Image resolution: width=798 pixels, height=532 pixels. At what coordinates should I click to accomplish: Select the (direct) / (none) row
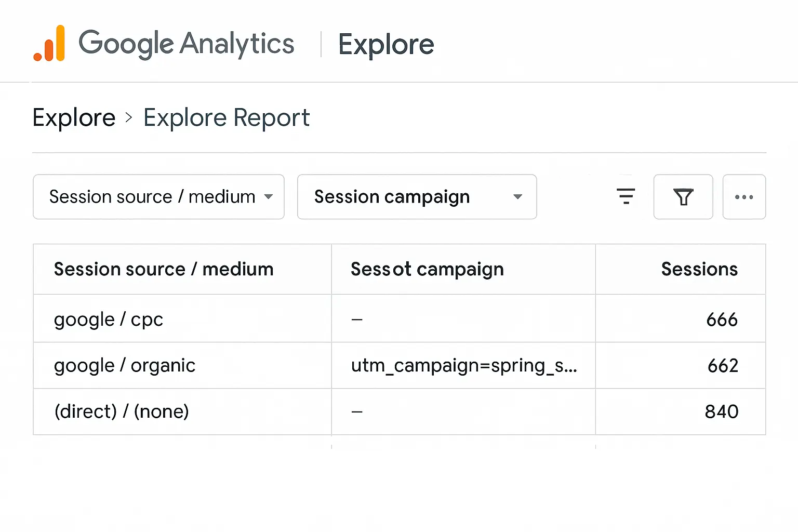click(x=122, y=411)
